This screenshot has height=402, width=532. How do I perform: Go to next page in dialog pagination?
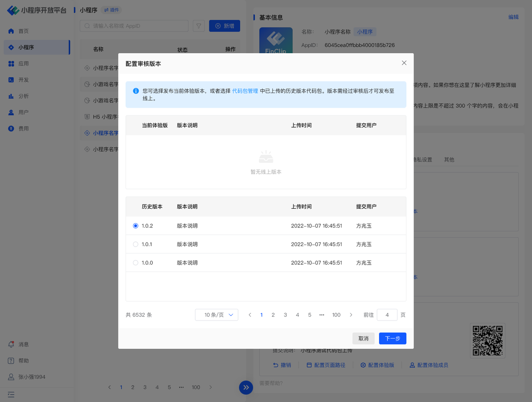pos(351,315)
